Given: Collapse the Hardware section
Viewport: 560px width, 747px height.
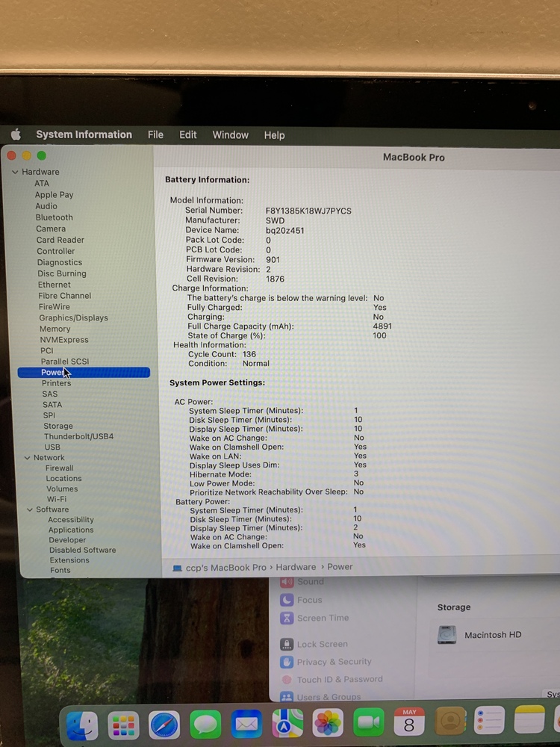Looking at the screenshot, I should (x=15, y=172).
